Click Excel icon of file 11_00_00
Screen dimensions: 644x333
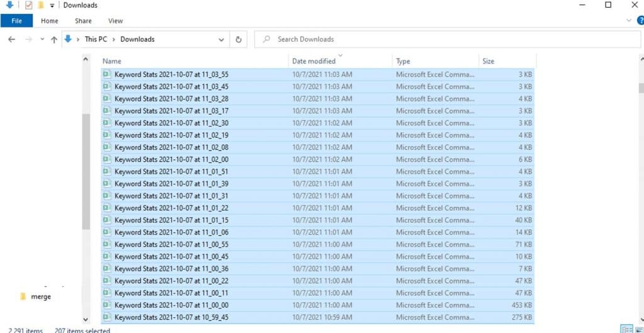[x=107, y=305]
